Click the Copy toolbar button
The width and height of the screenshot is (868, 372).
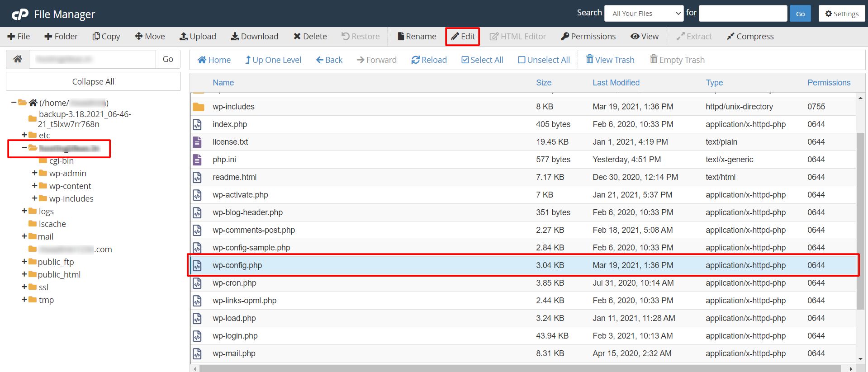tap(106, 37)
